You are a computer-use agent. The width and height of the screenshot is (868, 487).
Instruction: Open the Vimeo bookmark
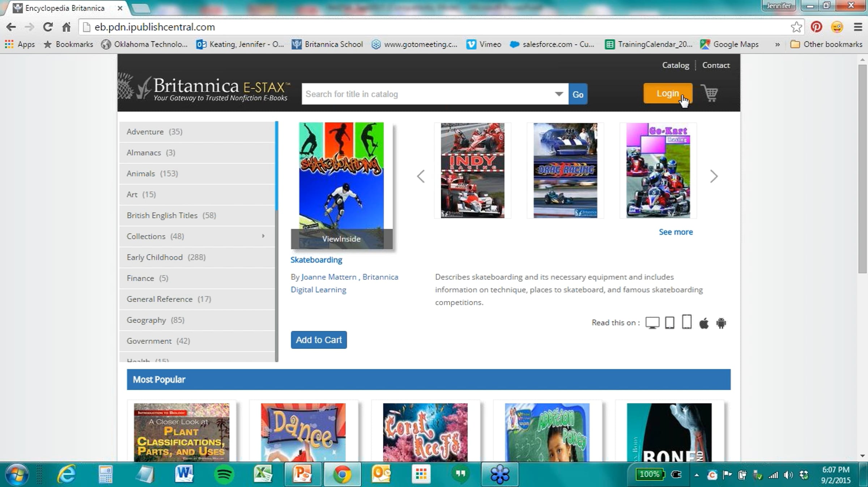click(484, 44)
